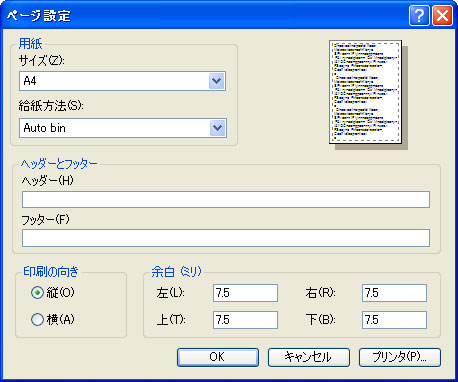Viewport: 458px width, 382px height.
Task: Confirm with the OK button
Action: (x=218, y=357)
